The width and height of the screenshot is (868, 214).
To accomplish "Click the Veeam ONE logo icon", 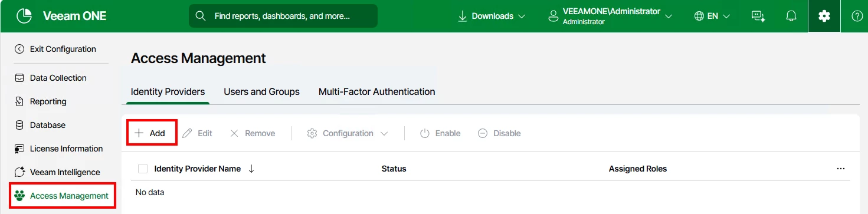I will pyautogui.click(x=24, y=16).
